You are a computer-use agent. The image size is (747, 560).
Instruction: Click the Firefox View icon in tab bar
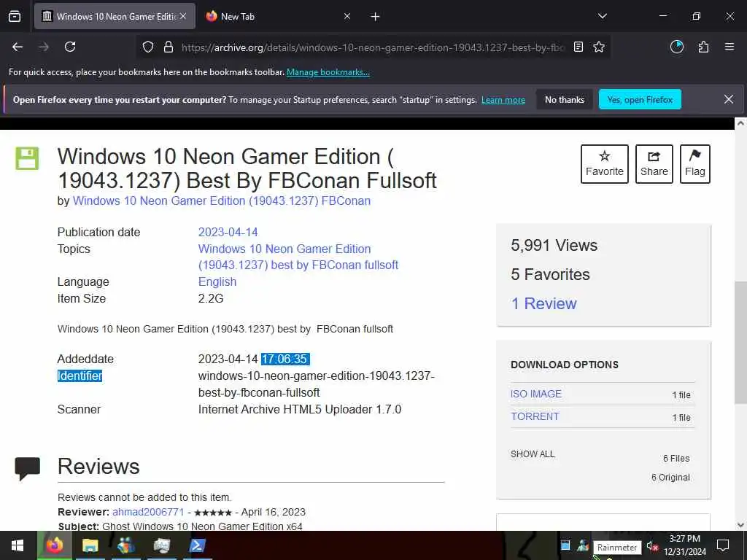15,17
